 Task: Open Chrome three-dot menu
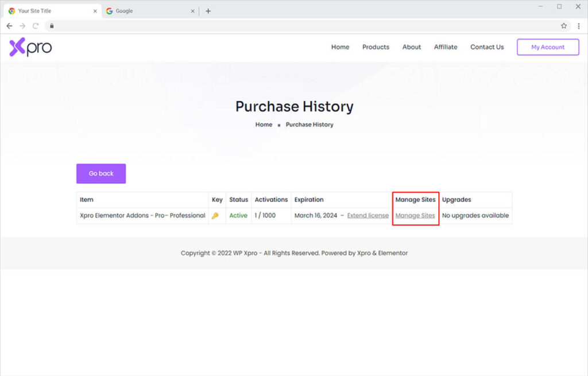(578, 26)
